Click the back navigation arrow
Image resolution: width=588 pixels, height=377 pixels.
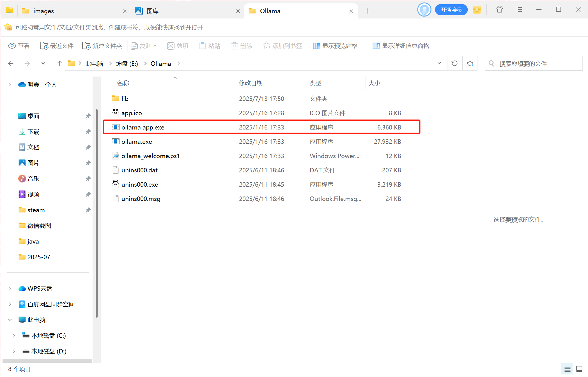[11, 63]
